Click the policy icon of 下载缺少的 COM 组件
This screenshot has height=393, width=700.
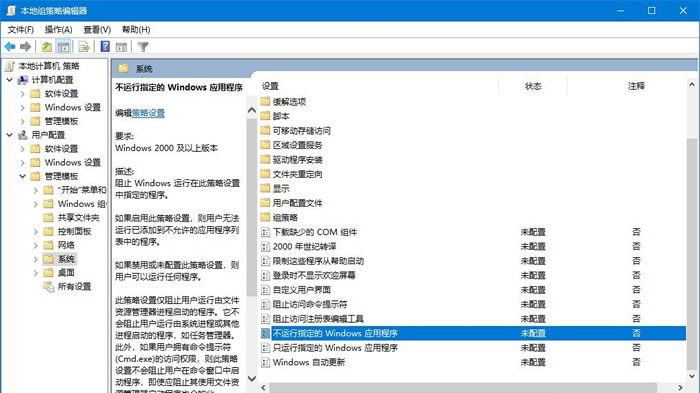[x=266, y=232]
